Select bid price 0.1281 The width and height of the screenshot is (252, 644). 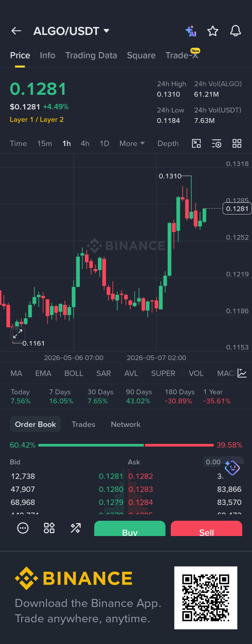point(111,476)
